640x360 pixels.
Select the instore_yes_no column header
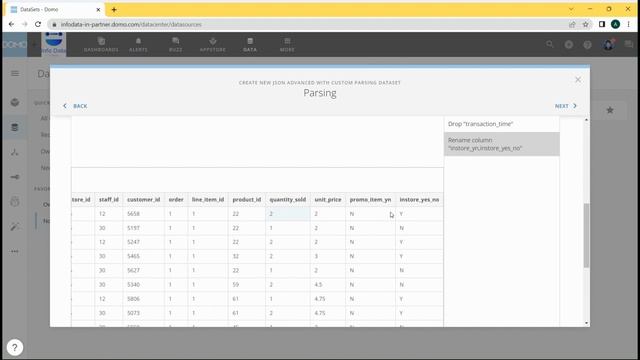(419, 200)
